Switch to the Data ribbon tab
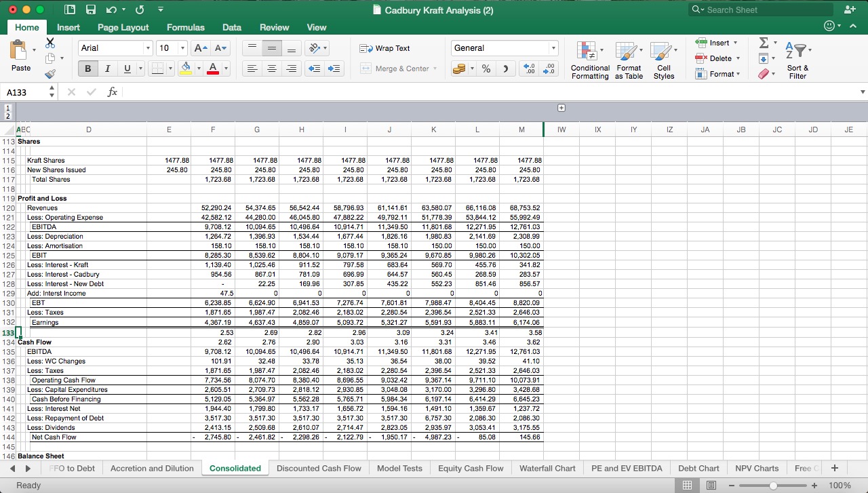The image size is (868, 493). [232, 27]
